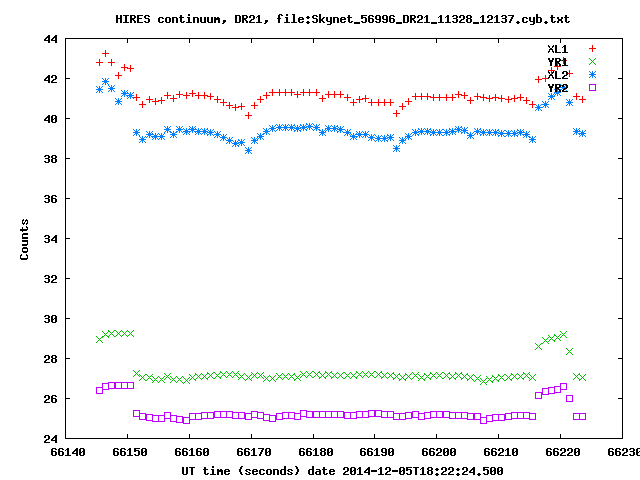Click the y-axis tick label 36
The image size is (640, 480).
coord(51,199)
